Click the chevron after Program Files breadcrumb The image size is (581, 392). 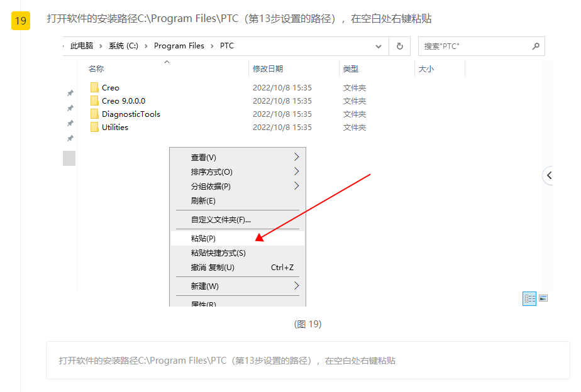point(212,46)
